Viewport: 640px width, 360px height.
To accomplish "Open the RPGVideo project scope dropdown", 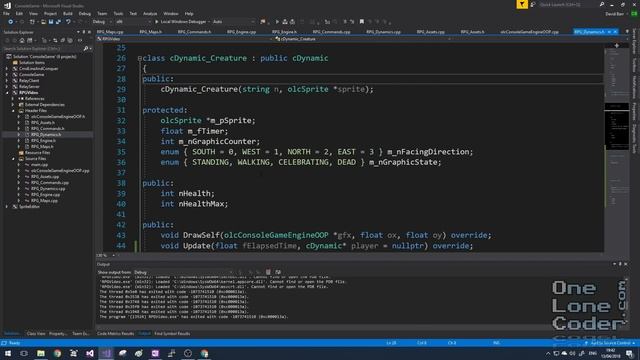I will point(184,39).
